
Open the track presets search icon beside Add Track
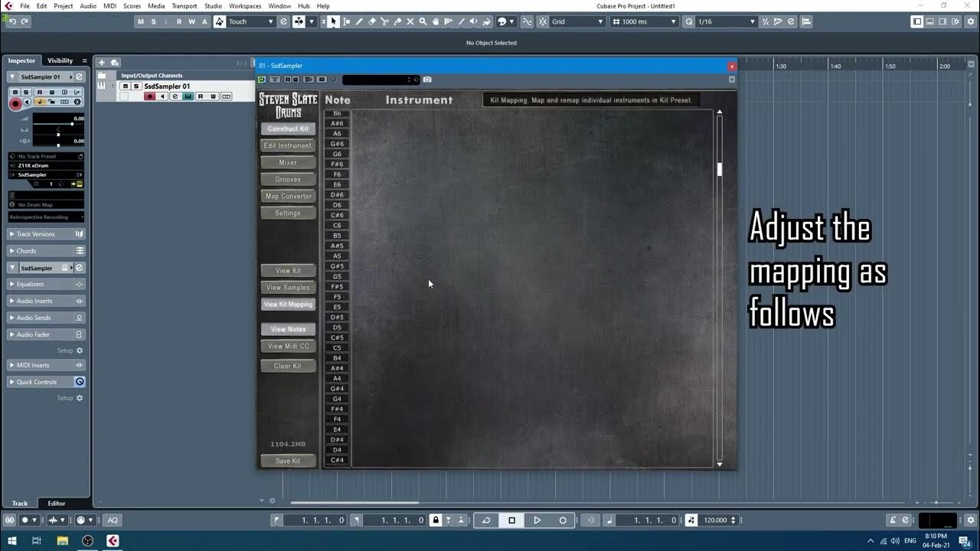click(115, 62)
